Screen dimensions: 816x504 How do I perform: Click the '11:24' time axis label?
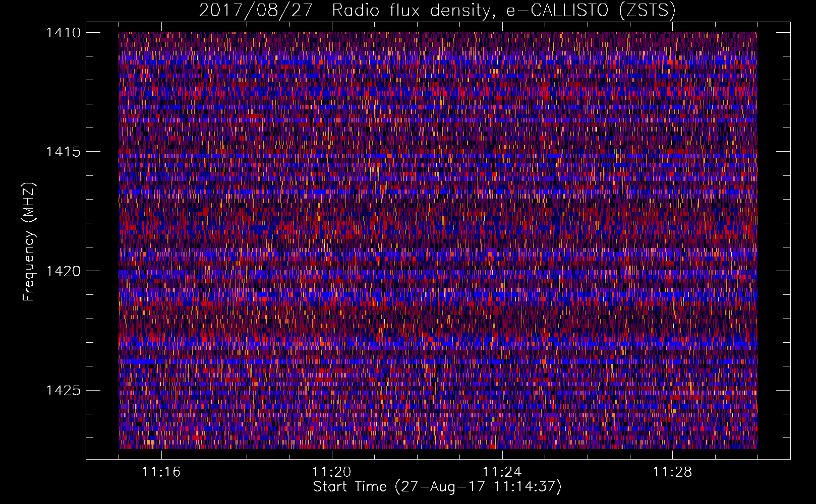click(x=502, y=472)
